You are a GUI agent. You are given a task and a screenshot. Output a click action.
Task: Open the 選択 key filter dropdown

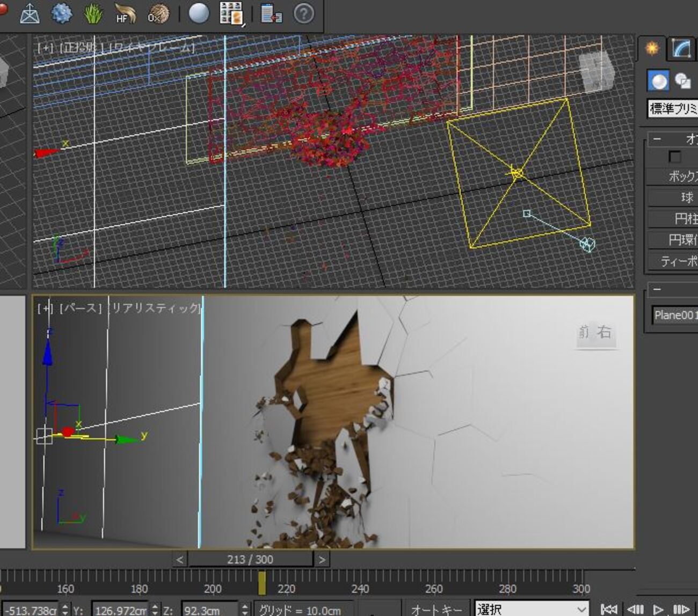tap(531, 609)
